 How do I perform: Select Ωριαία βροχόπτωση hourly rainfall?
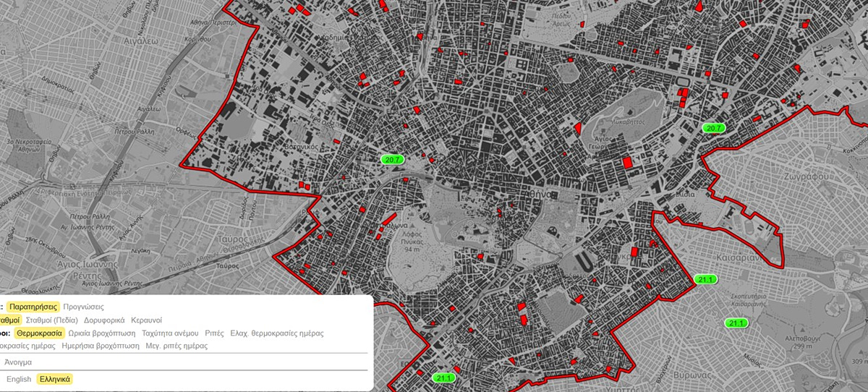pos(101,333)
